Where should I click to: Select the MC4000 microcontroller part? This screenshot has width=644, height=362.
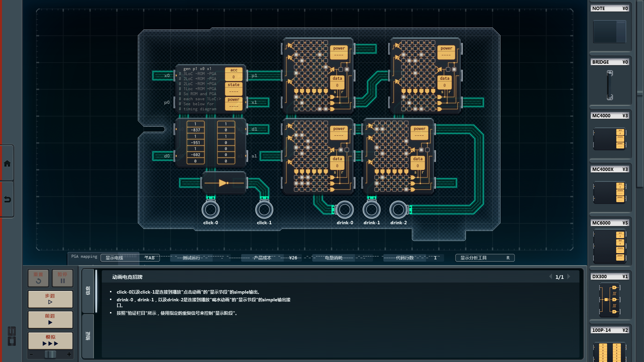tap(609, 138)
